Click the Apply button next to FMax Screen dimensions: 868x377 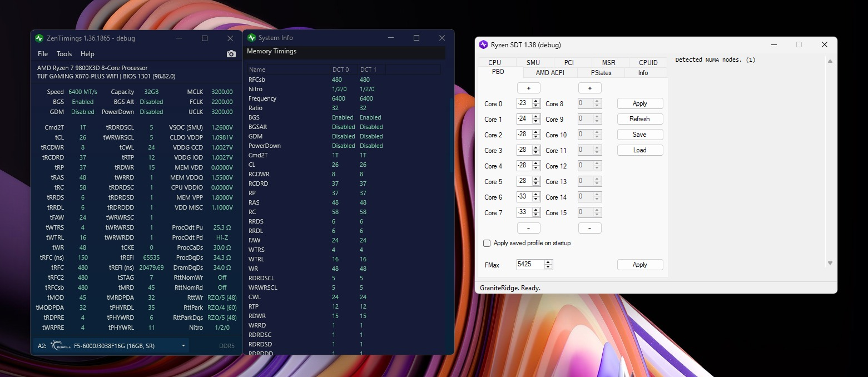(x=640, y=265)
